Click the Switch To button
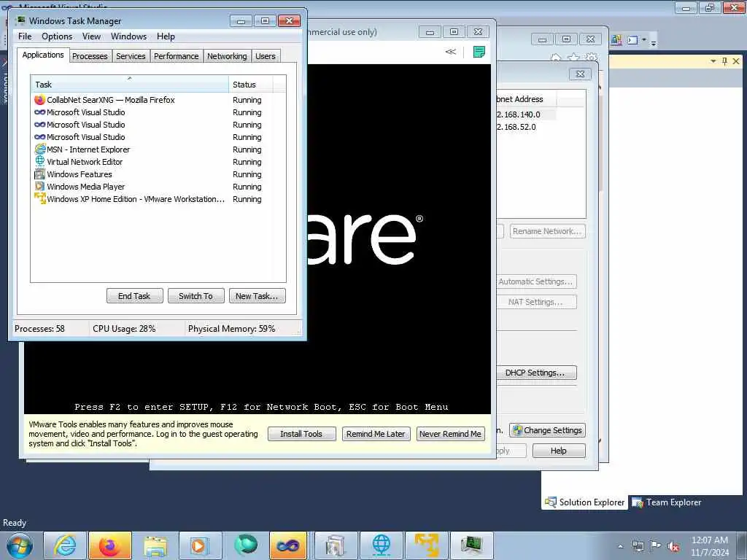The image size is (747, 560). click(x=196, y=296)
